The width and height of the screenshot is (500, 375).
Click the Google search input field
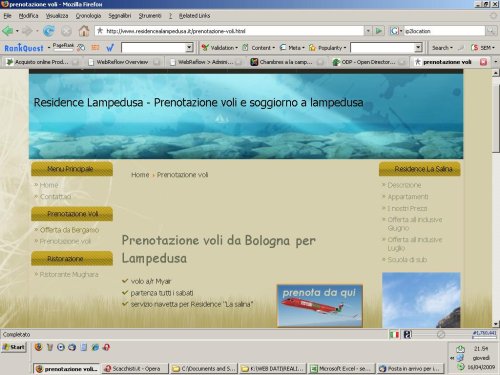[444, 31]
